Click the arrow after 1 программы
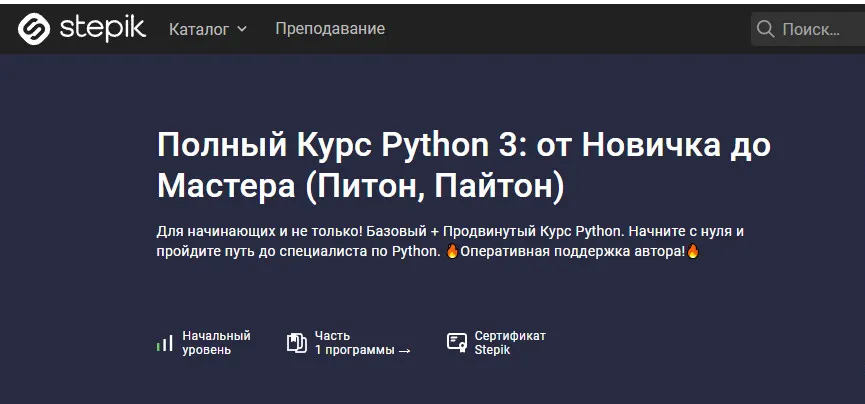The height and width of the screenshot is (404, 865). coord(404,351)
